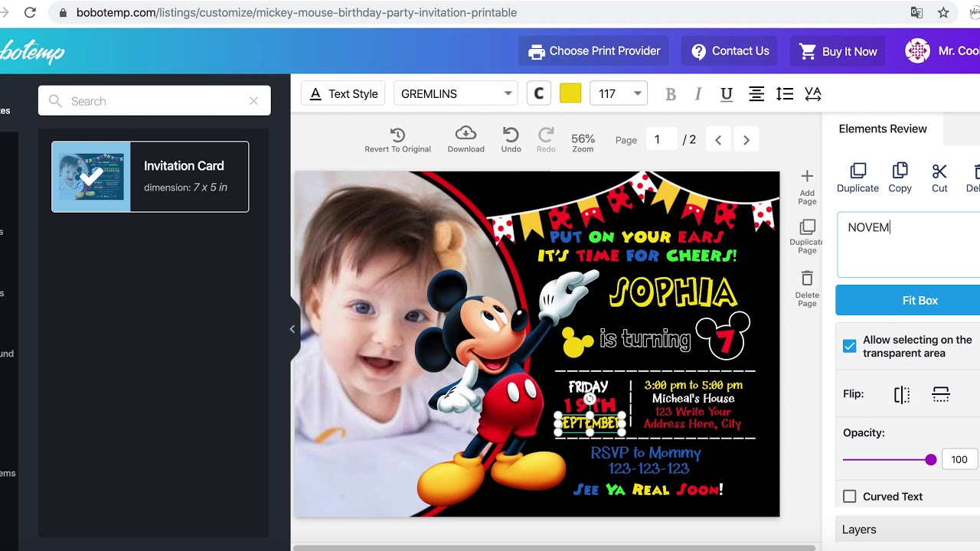The image size is (980, 551).
Task: Click the page number input field
Action: [660, 139]
